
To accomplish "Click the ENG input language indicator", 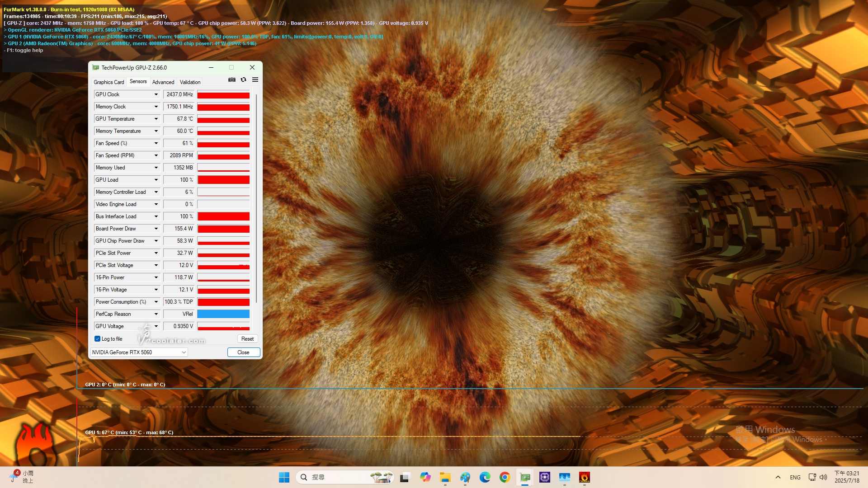I will [x=795, y=477].
